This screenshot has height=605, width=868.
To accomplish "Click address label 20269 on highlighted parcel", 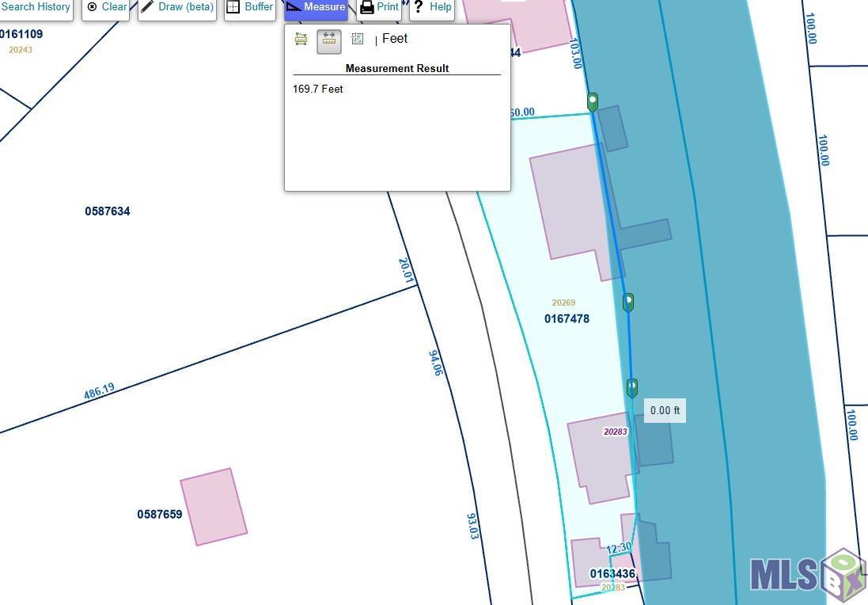I will click(x=563, y=302).
